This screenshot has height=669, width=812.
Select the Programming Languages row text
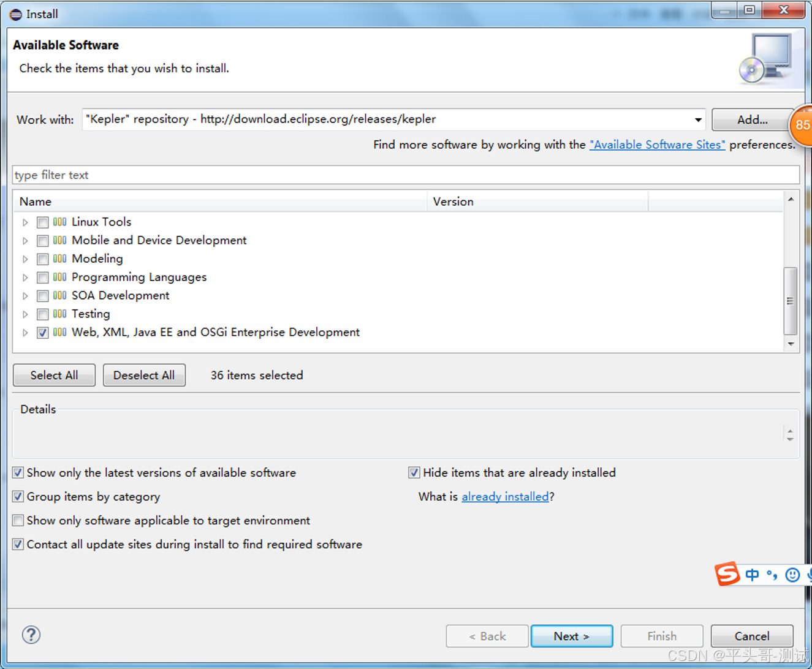139,277
